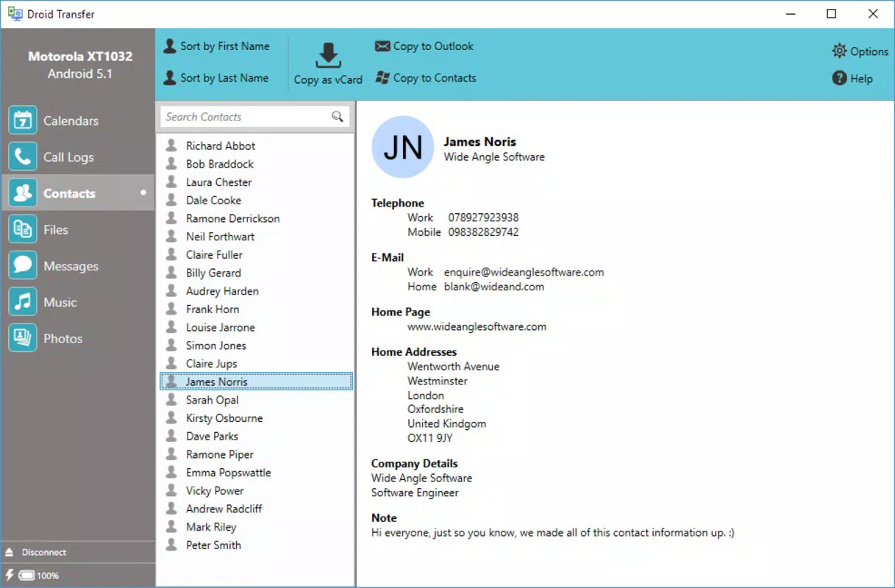Viewport: 895px width, 588px height.
Task: Click the Copy to Contacts label
Action: (435, 78)
